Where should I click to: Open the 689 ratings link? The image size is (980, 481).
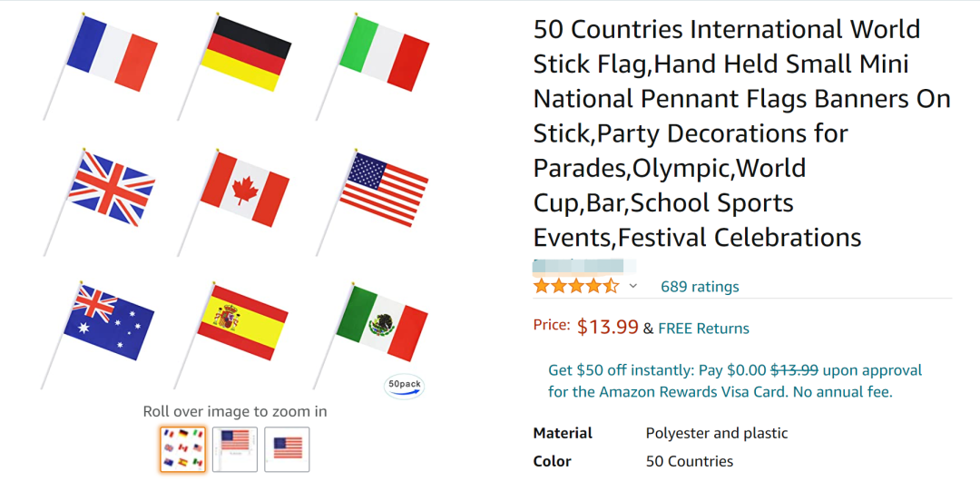(700, 287)
